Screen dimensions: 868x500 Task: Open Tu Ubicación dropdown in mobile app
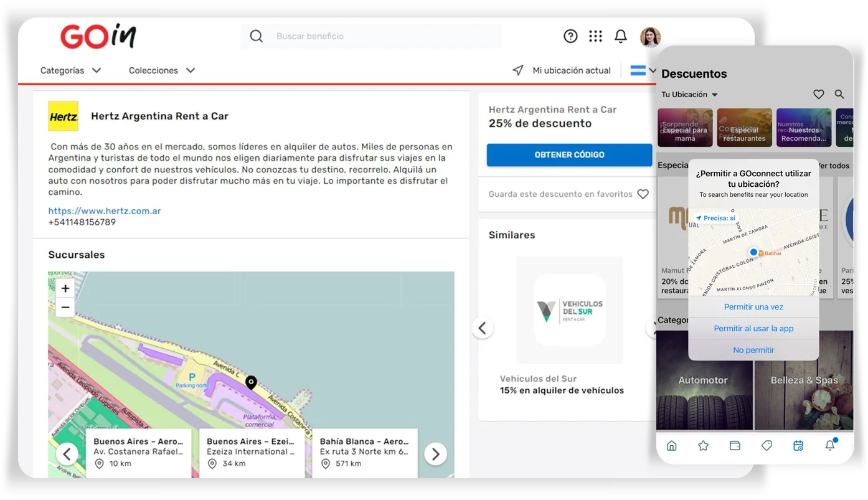[689, 95]
